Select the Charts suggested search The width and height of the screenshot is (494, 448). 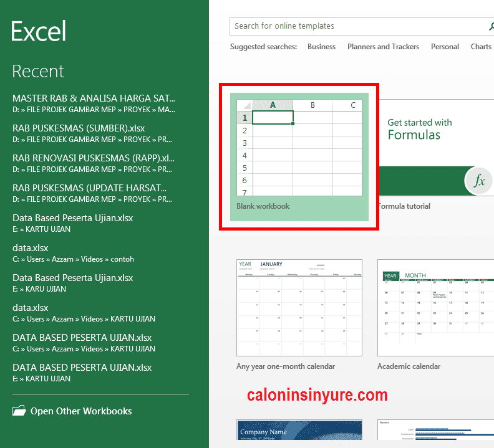click(x=481, y=47)
